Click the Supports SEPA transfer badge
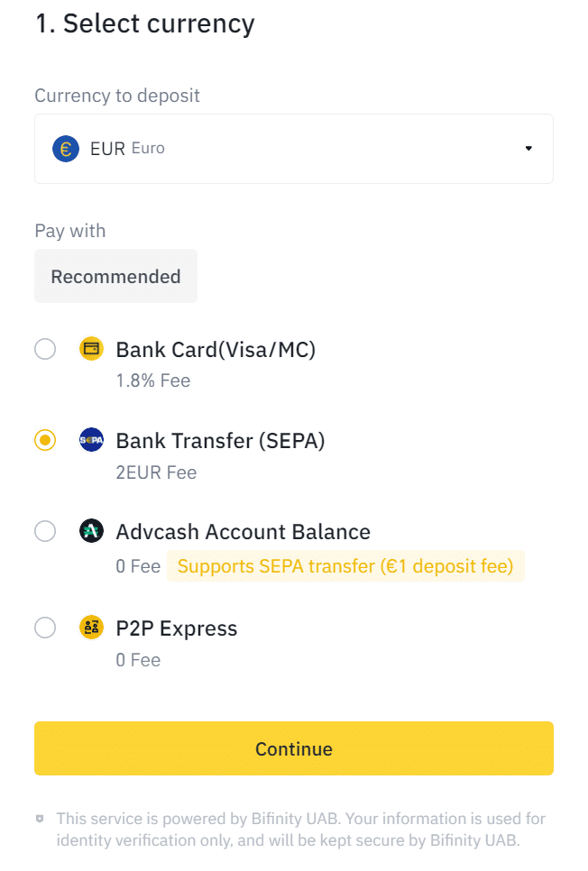Image resolution: width=588 pixels, height=871 pixels. point(345,566)
